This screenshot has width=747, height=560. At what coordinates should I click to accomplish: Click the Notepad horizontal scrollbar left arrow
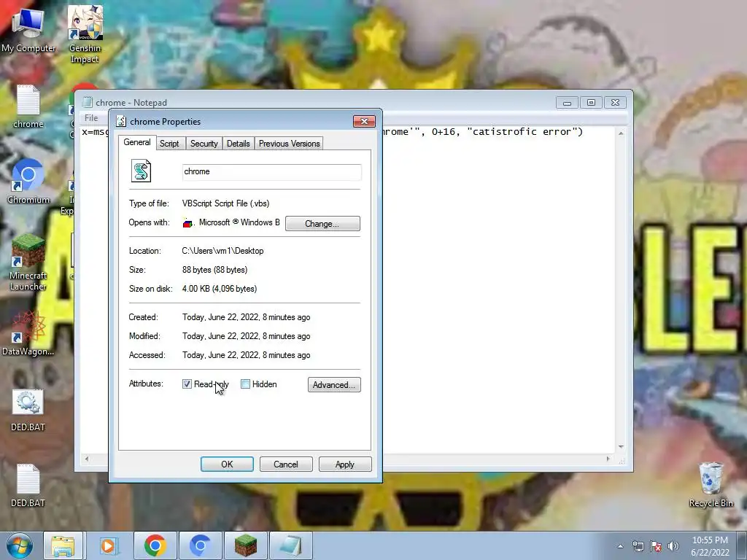[87, 459]
